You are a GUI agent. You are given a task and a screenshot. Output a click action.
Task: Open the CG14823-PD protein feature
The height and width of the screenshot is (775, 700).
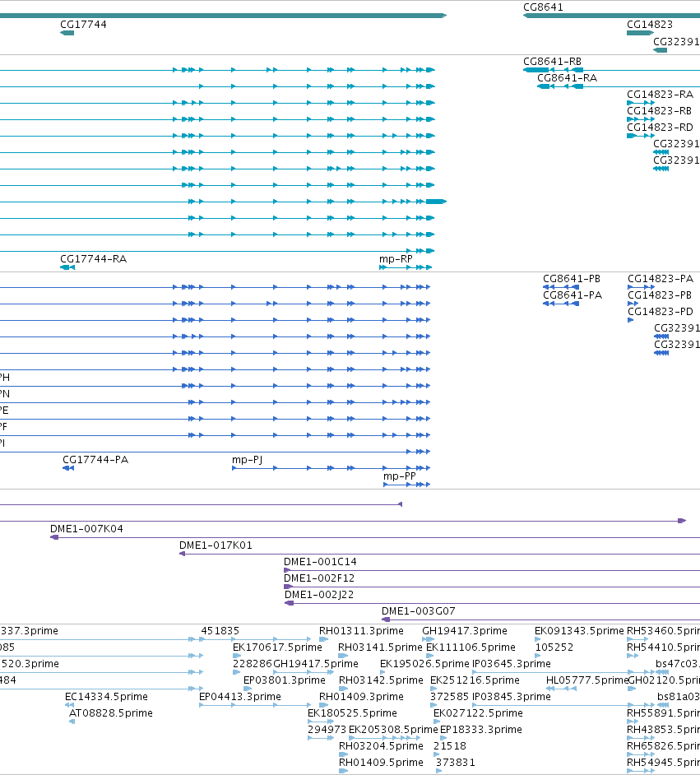(661, 311)
